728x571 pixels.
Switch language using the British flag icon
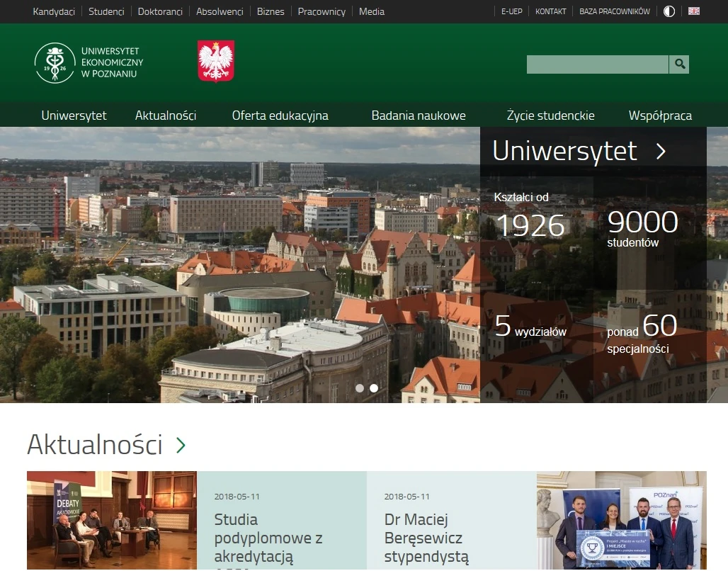tap(694, 11)
